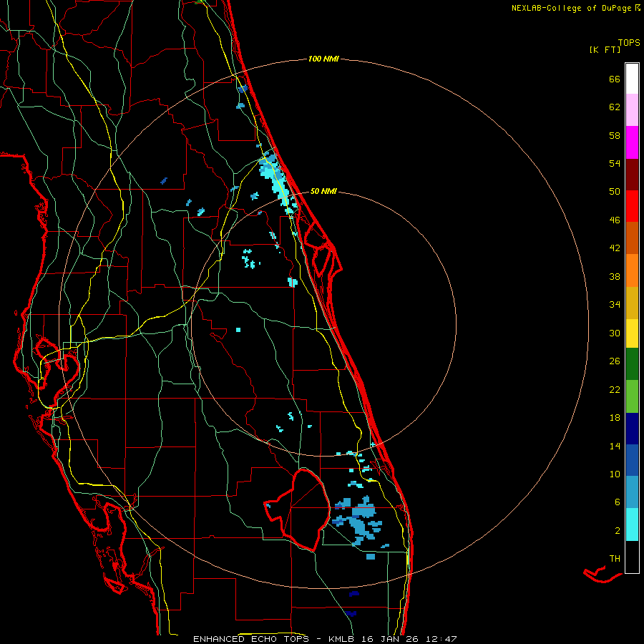Click the "58" legend value

[x=615, y=135]
